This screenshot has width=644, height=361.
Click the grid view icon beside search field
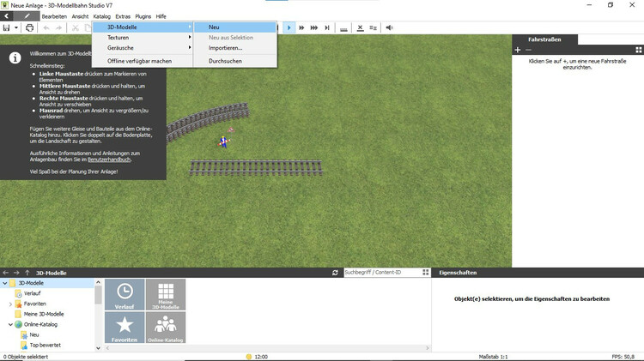pyautogui.click(x=426, y=273)
